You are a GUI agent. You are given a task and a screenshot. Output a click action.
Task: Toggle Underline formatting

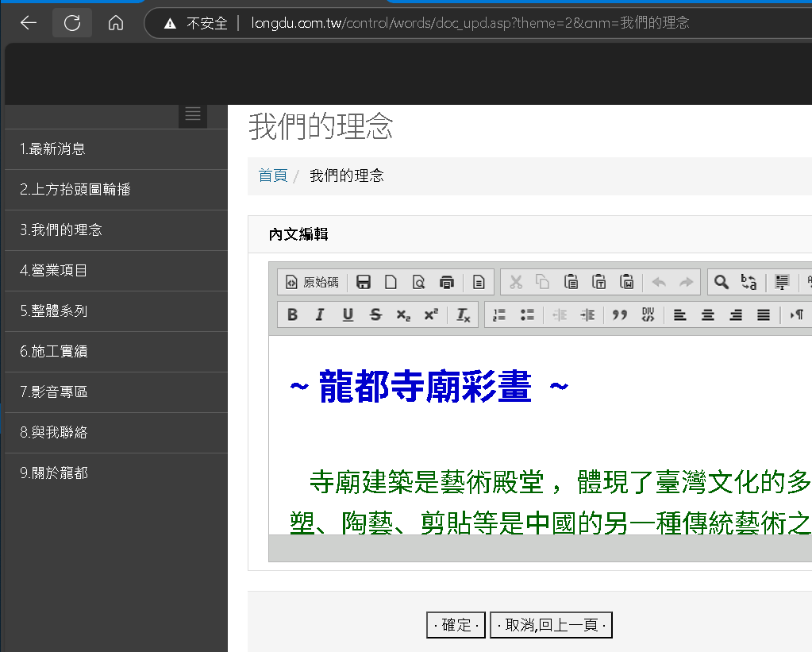348,314
